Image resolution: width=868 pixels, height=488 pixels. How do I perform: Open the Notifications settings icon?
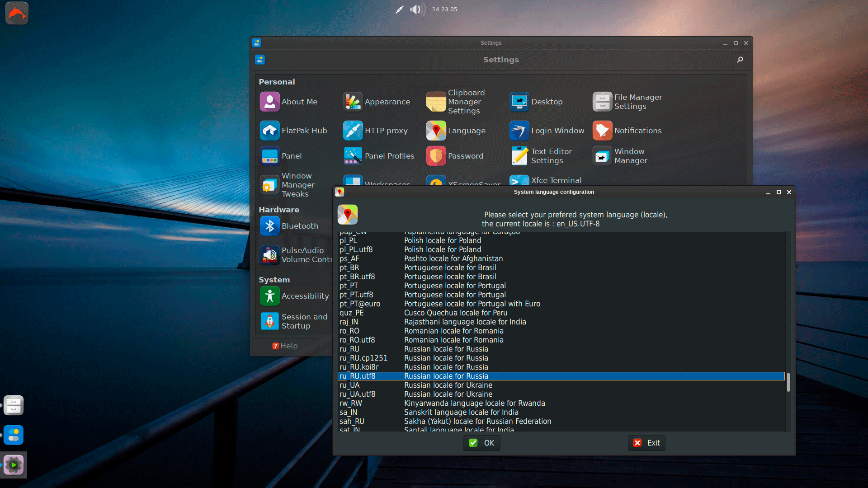coord(602,131)
